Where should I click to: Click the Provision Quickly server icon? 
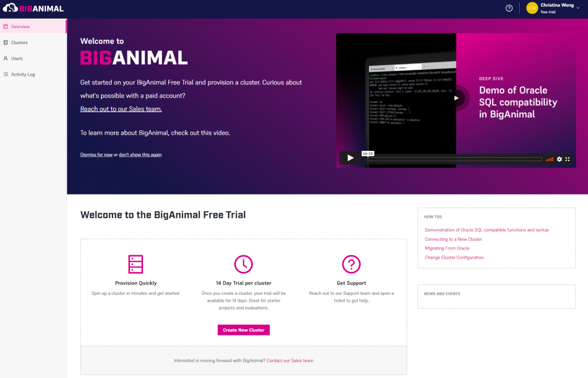(x=136, y=264)
